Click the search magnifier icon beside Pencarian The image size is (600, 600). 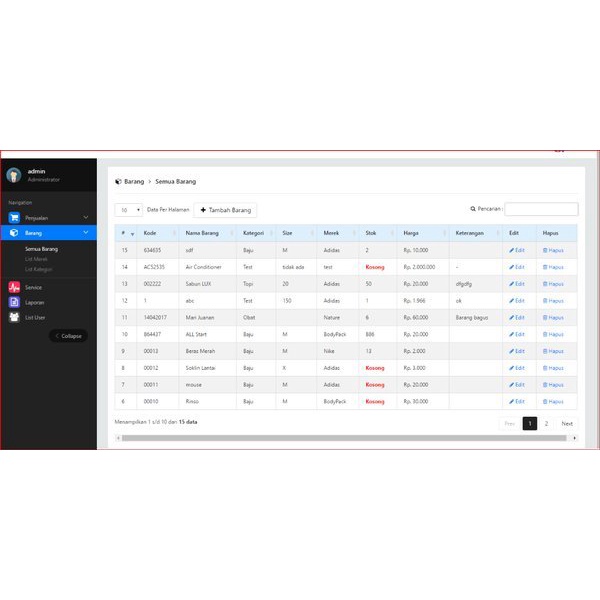pyautogui.click(x=473, y=209)
